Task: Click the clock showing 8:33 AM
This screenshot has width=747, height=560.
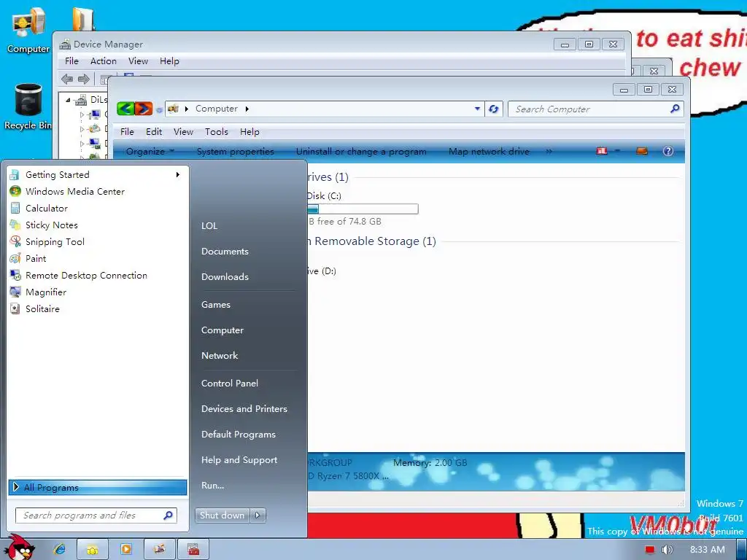Action: [707, 550]
